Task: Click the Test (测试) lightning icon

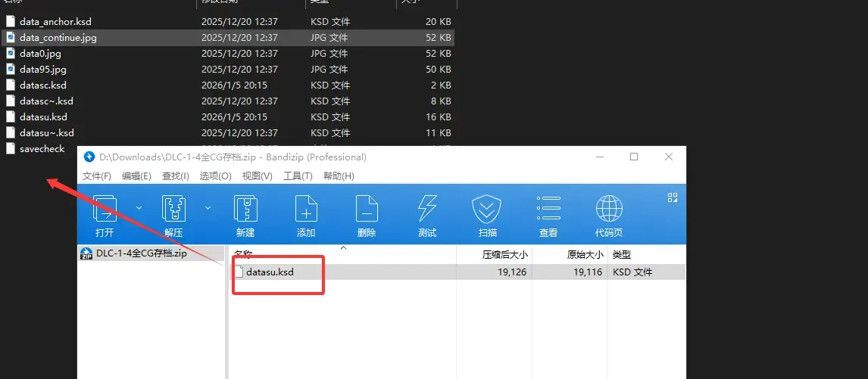Action: [426, 209]
